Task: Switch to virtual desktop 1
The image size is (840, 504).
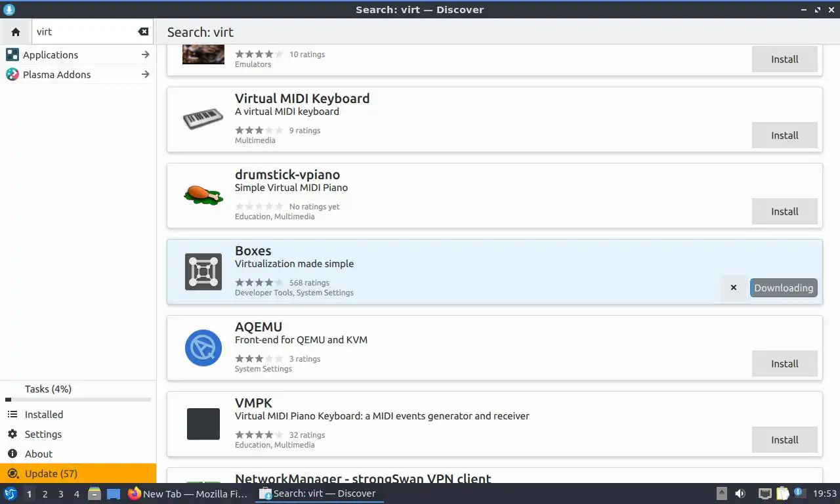Action: pos(29,493)
